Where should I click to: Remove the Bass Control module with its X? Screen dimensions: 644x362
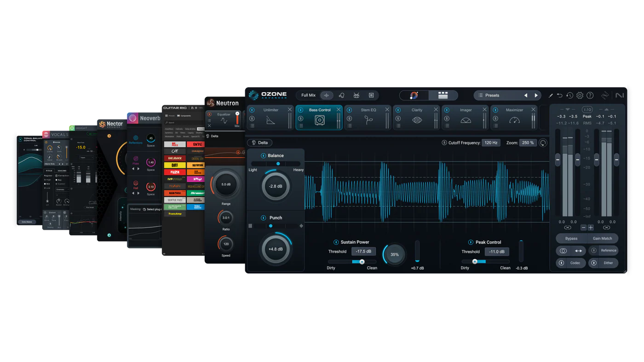(339, 110)
